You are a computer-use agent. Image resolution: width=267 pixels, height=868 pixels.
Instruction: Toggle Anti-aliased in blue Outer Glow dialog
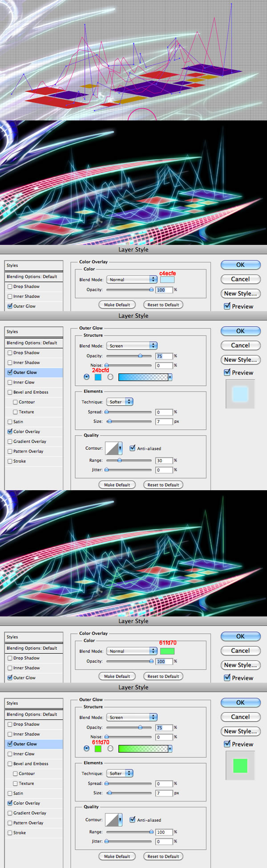132,448
